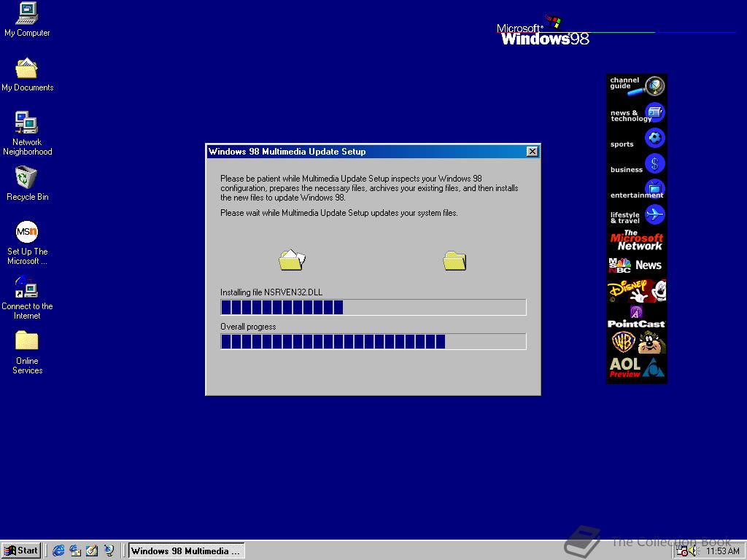Open the AOL Preview channel
Screen dimensions: 747x560
click(636, 368)
